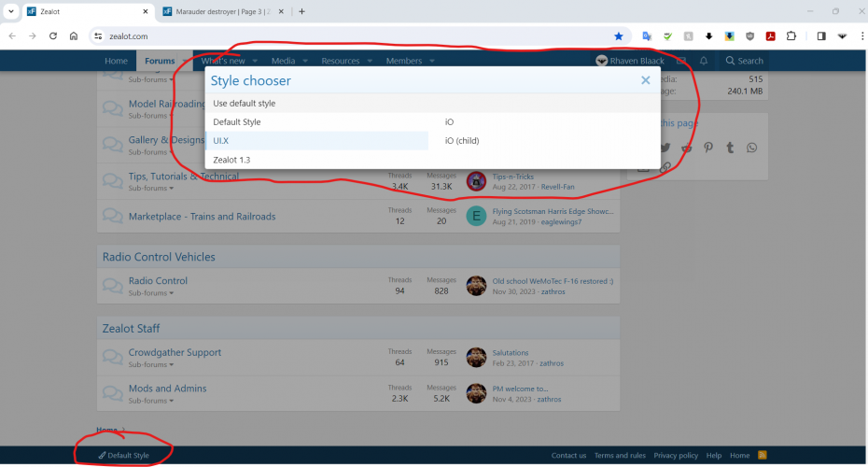Go back using the browser back arrow
This screenshot has height=467, width=868.
coord(12,36)
